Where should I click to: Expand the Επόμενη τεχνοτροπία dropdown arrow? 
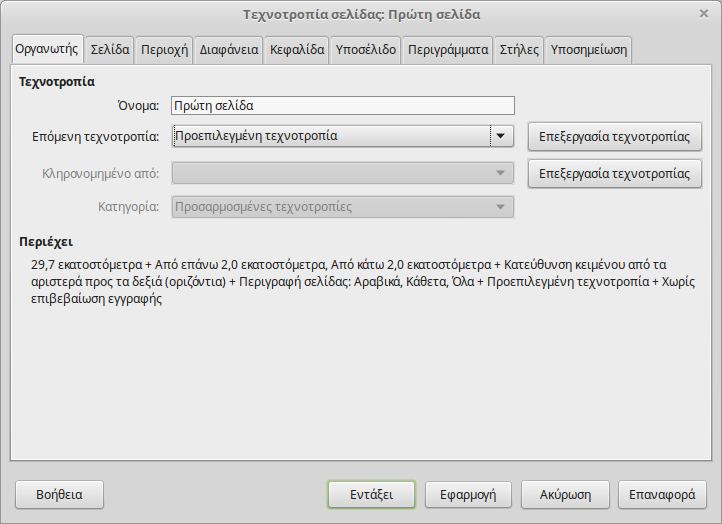pyautogui.click(x=502, y=136)
